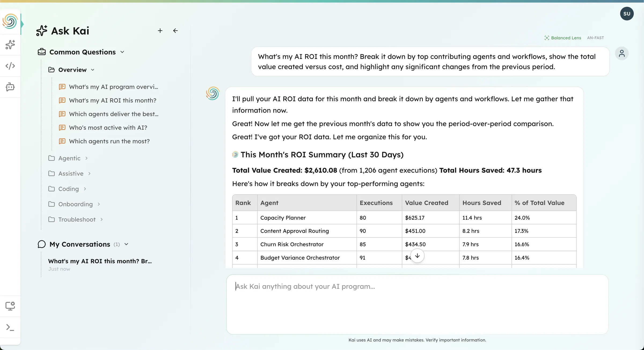644x350 pixels.
Task: Collapse the Overview folder
Action: click(93, 70)
